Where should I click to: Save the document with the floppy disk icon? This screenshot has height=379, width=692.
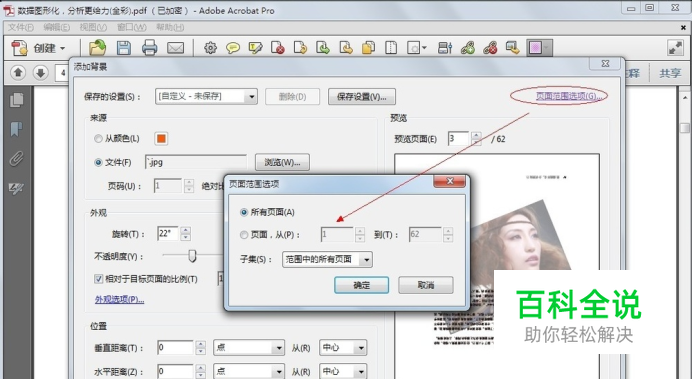click(124, 48)
